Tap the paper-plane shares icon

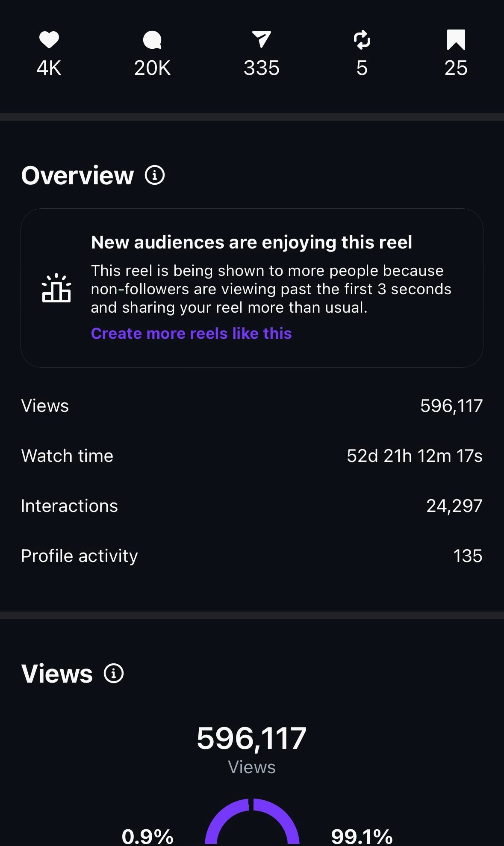click(x=261, y=39)
